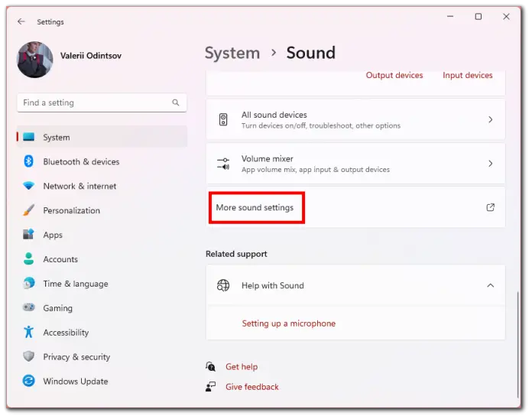Click the Apps icon in sidebar
This screenshot has width=532, height=419.
point(29,234)
